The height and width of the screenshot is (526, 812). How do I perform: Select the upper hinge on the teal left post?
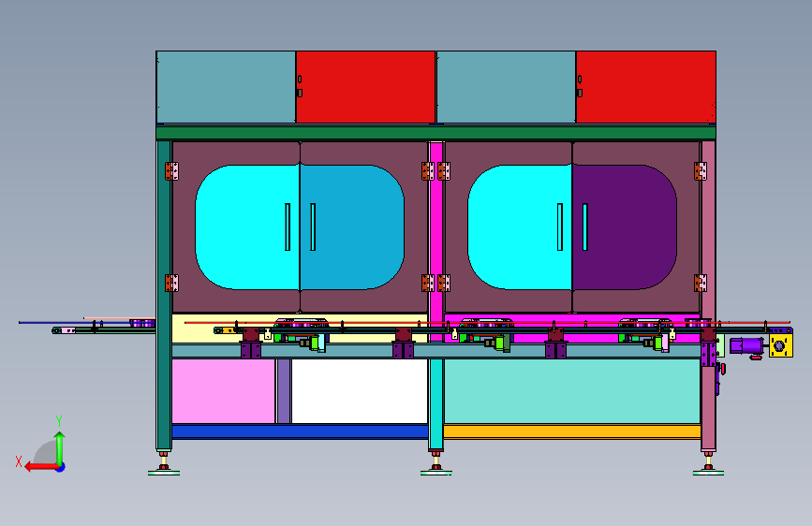(x=171, y=171)
